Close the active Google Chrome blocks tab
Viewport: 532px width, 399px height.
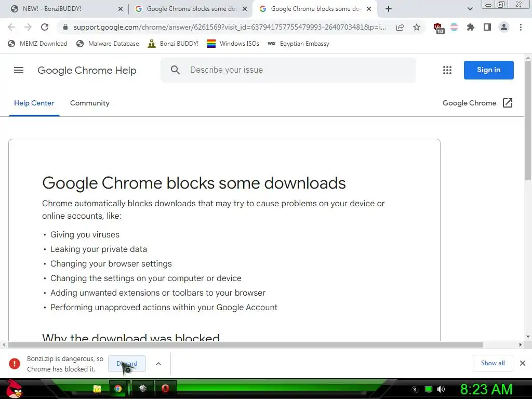click(369, 9)
